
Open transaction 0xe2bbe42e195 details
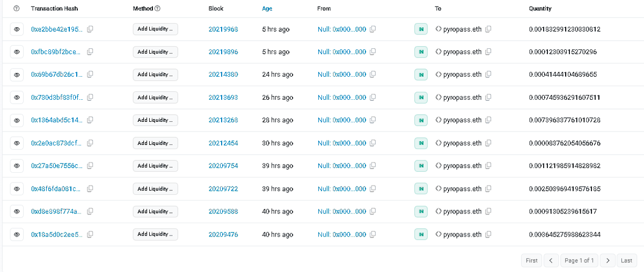(57, 30)
